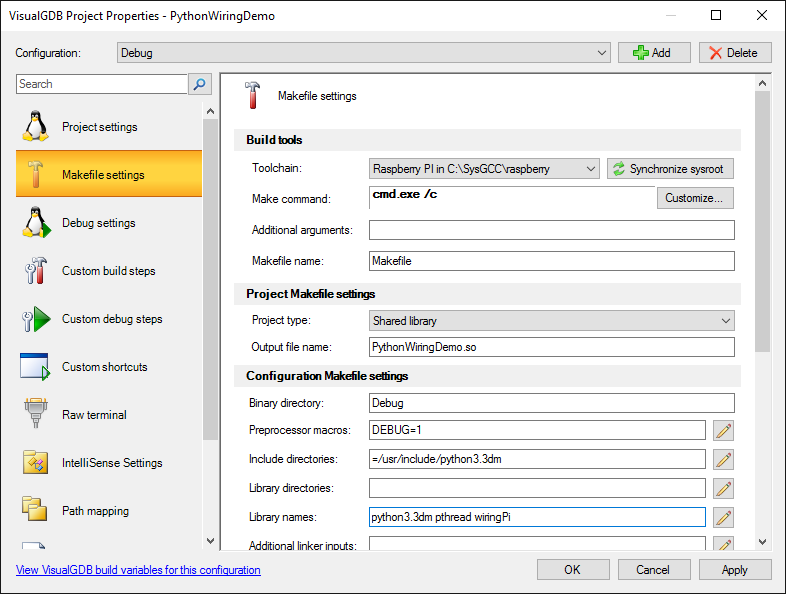Edit Additional linker inputs with pencil icon
786x594 pixels.
point(723,544)
